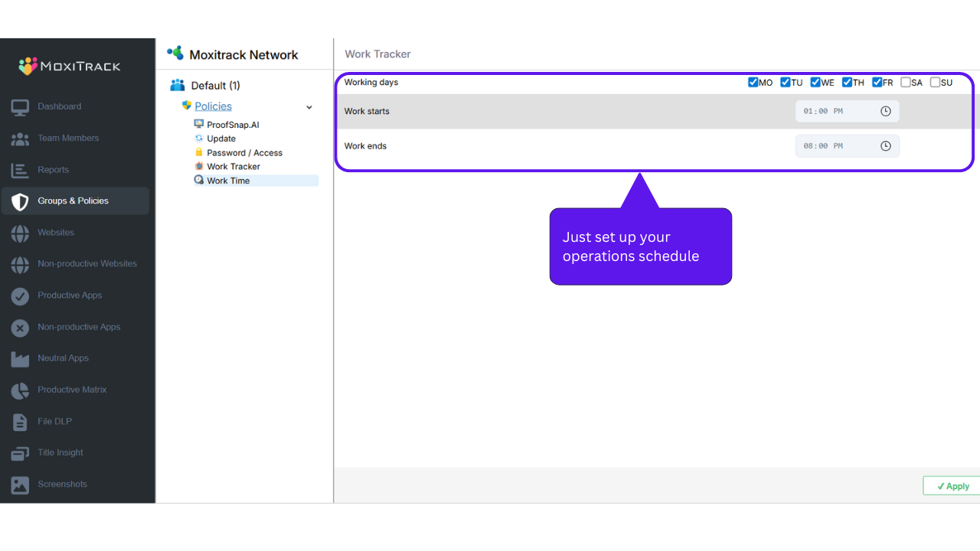The width and height of the screenshot is (980, 551).
Task: Click the Reports chart icon
Action: click(x=20, y=170)
